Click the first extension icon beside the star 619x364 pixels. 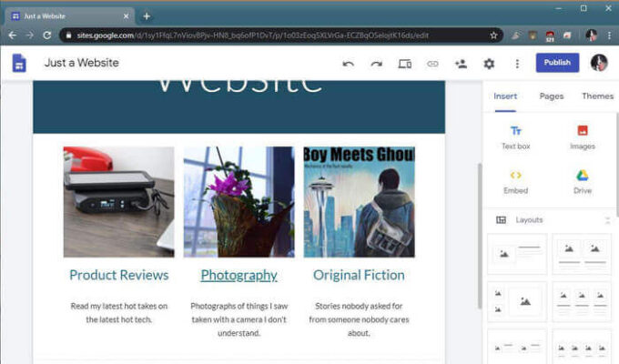[x=515, y=35]
